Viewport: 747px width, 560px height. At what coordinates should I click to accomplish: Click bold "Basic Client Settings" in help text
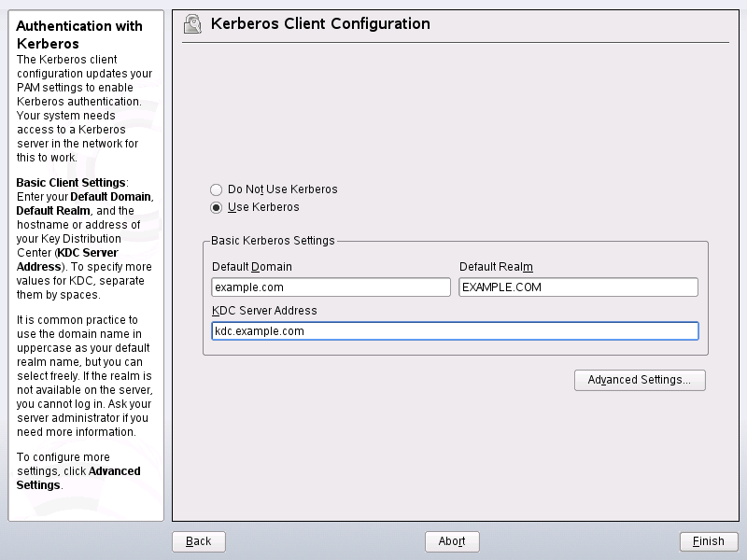tap(70, 182)
